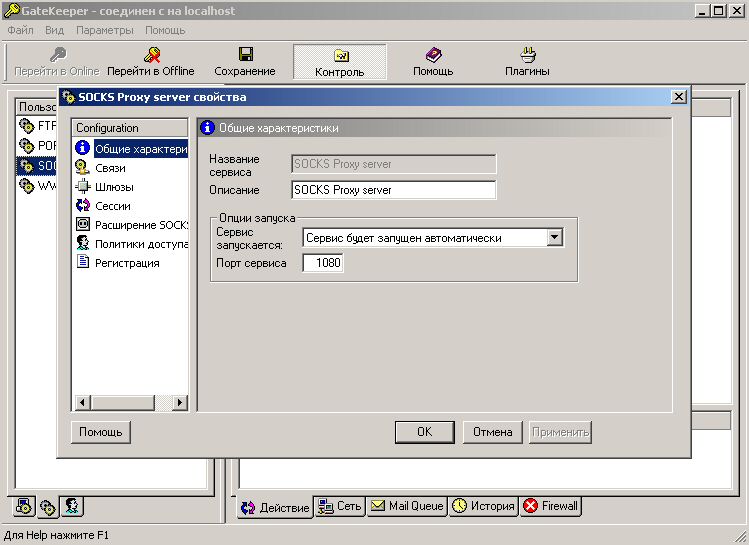Expand the Сервис запускается dropdown arrow

coord(555,237)
